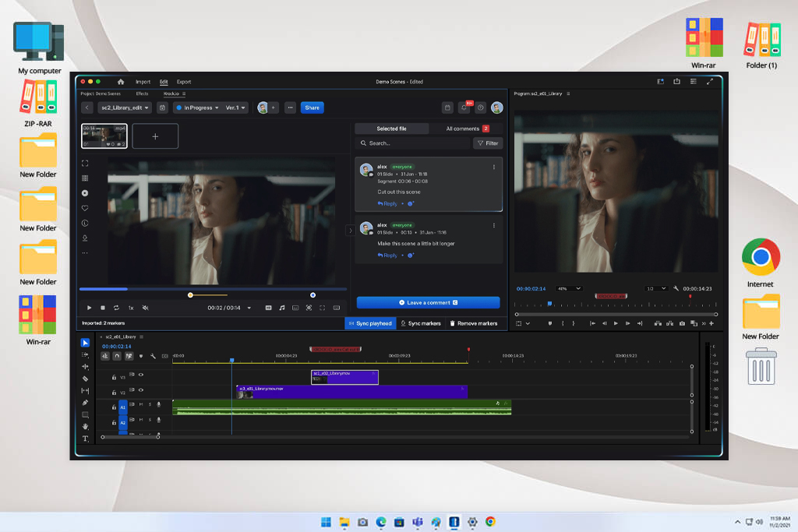Open the three-dot menu on the 'Cut out this scene' comment
This screenshot has height=532, width=798.
click(x=493, y=167)
